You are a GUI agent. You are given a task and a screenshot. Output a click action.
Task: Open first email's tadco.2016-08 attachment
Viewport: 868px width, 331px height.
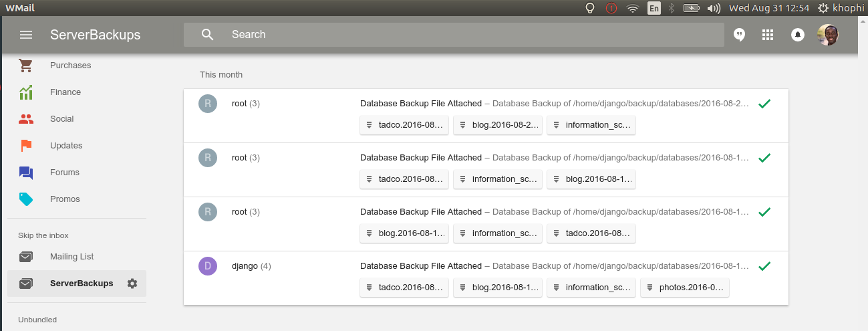[x=404, y=125]
